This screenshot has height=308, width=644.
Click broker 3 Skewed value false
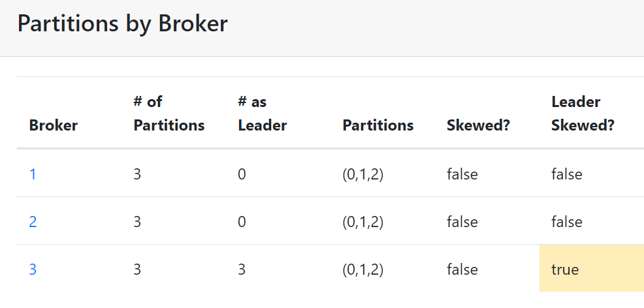[462, 269]
